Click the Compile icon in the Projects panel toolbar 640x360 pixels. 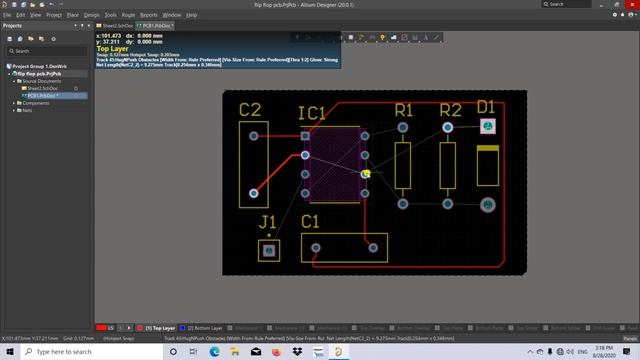click(20, 39)
